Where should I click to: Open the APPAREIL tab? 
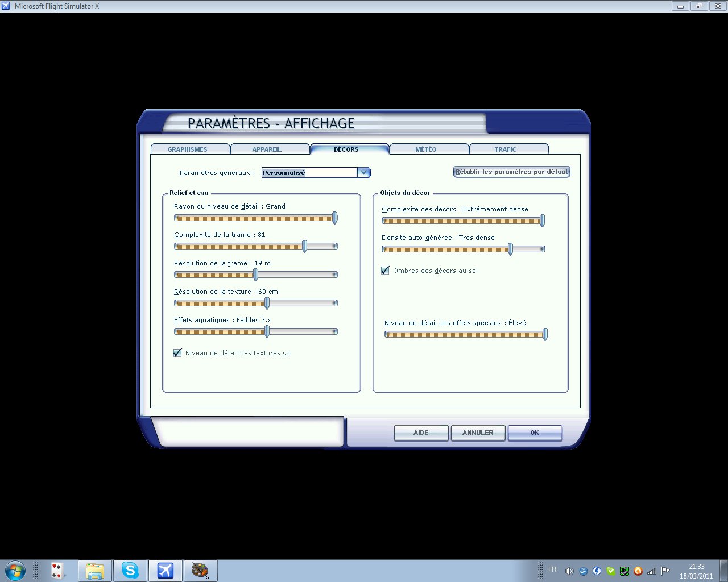270,149
